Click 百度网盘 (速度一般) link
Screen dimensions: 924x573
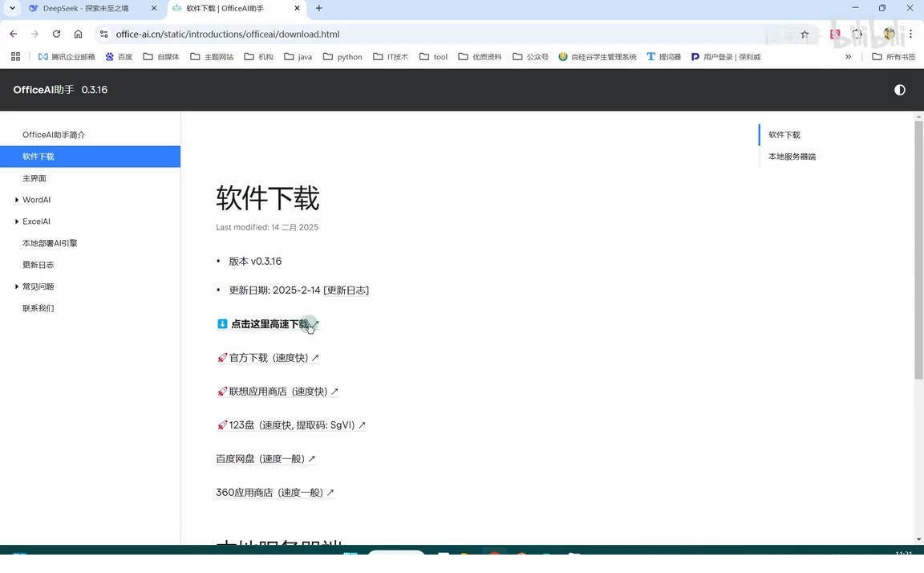pos(265,458)
